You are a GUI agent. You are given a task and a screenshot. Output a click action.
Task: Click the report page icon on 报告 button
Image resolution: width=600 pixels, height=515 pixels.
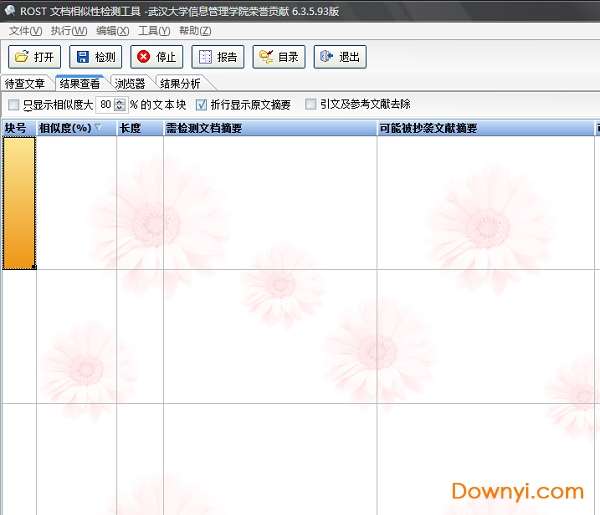[205, 57]
